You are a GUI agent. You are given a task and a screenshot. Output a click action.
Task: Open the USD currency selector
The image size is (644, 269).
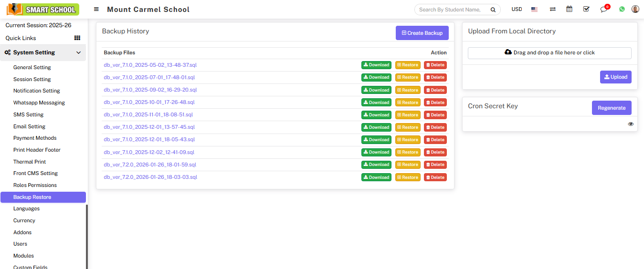click(x=517, y=9)
